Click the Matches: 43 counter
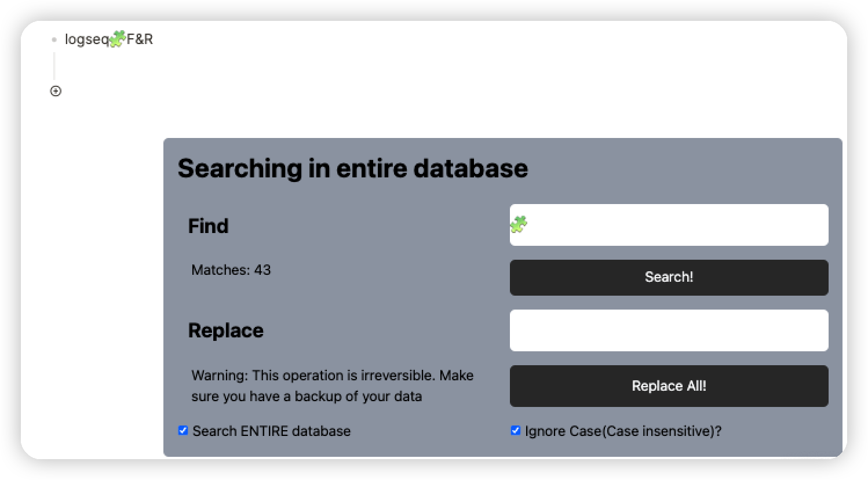The width and height of the screenshot is (868, 480). [231, 270]
